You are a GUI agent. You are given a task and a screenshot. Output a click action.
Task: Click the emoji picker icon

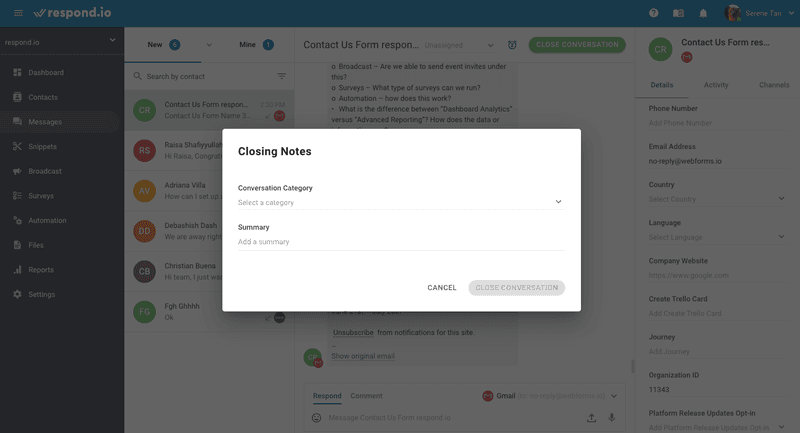coord(316,418)
